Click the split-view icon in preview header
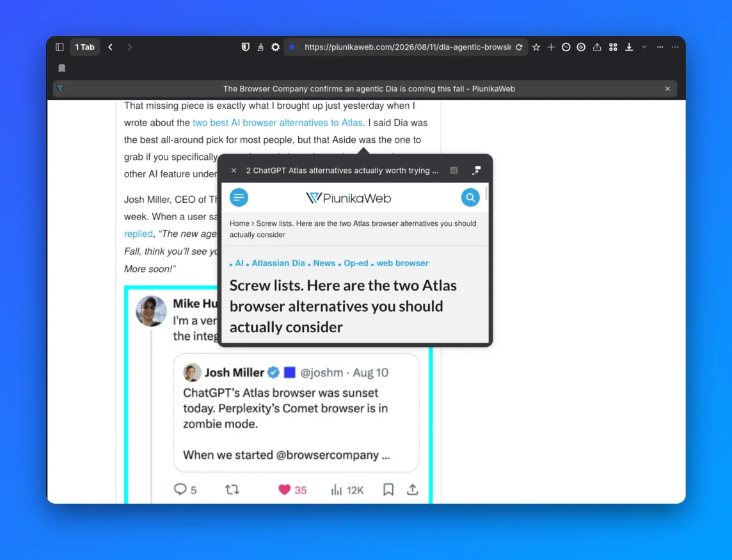This screenshot has width=732, height=560. 454,170
